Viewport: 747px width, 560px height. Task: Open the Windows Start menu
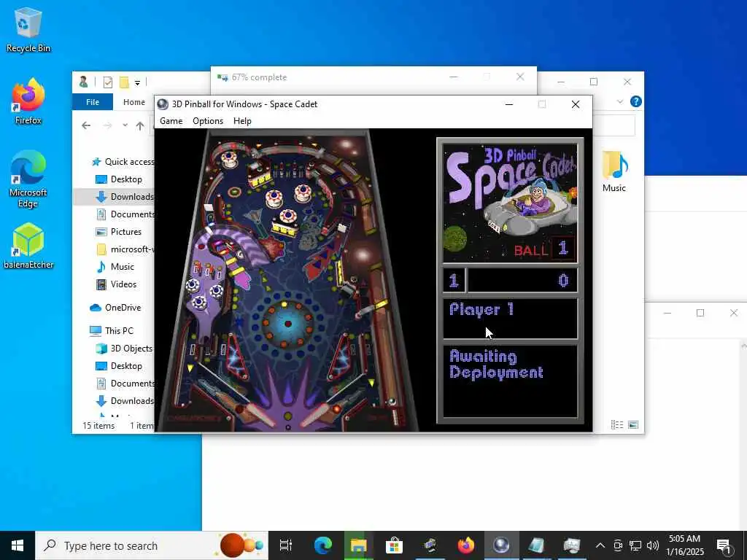click(18, 545)
